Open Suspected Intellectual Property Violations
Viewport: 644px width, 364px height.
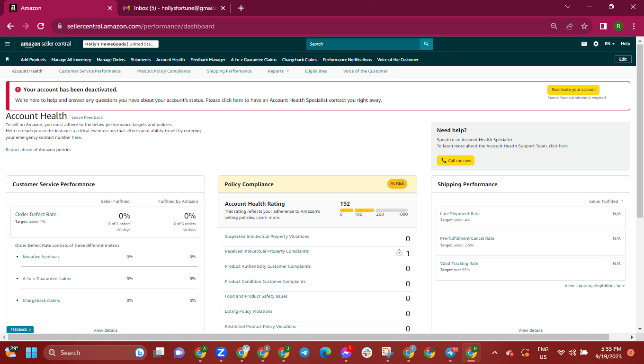pos(267,237)
